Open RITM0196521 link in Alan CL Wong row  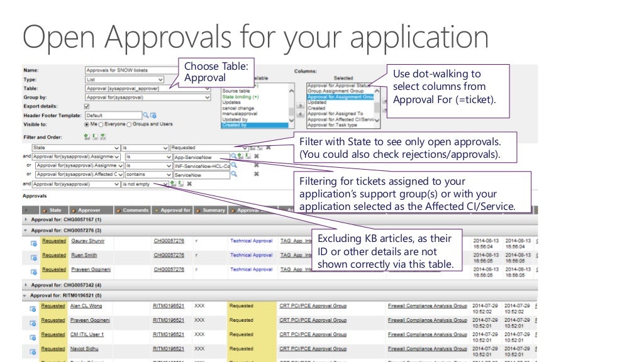point(169,306)
